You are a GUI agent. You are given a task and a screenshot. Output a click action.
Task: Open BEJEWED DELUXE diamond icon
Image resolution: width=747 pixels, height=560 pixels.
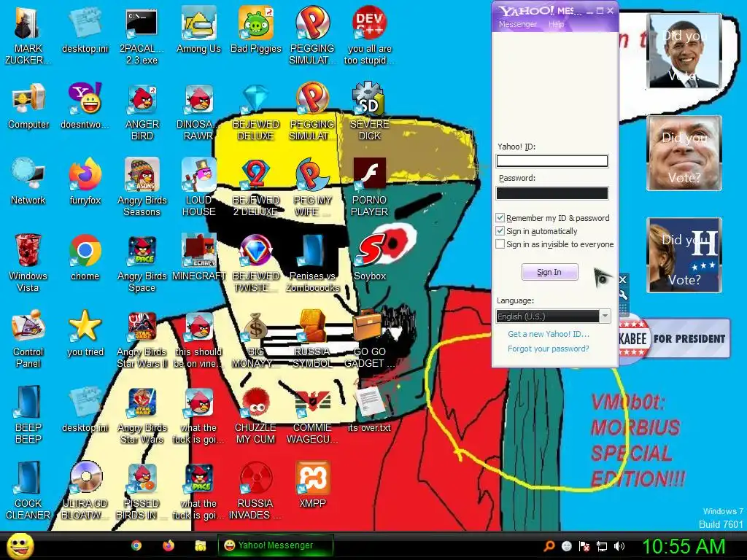click(256, 112)
